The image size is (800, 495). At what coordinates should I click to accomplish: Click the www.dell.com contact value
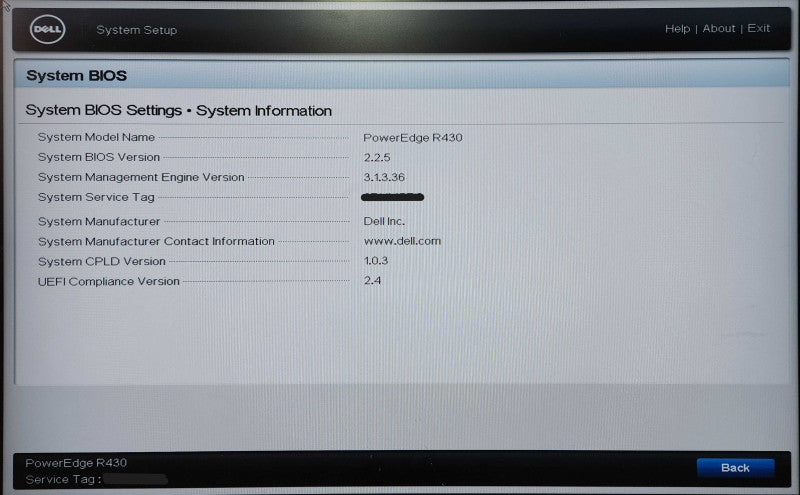tap(402, 241)
